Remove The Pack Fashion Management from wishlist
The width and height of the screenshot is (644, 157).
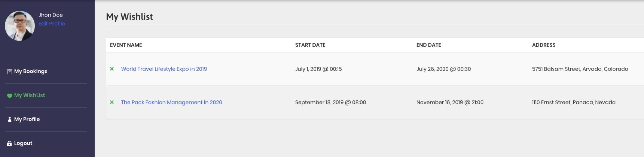[x=112, y=102]
